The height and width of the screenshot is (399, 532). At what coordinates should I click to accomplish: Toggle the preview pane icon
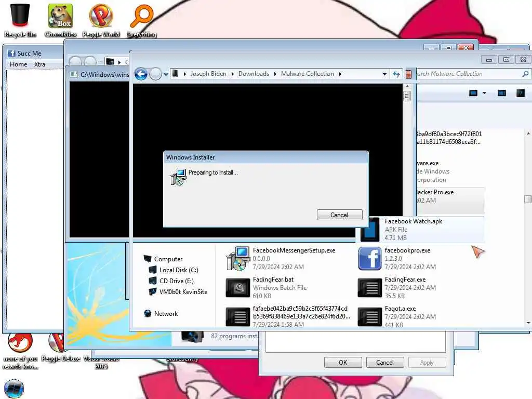[502, 93]
